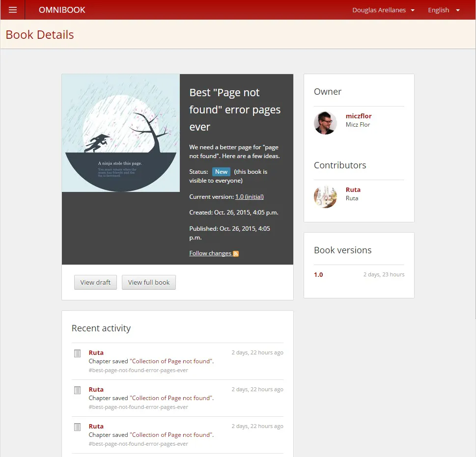
Task: Click the OMNIBOOK logo text
Action: pos(62,10)
